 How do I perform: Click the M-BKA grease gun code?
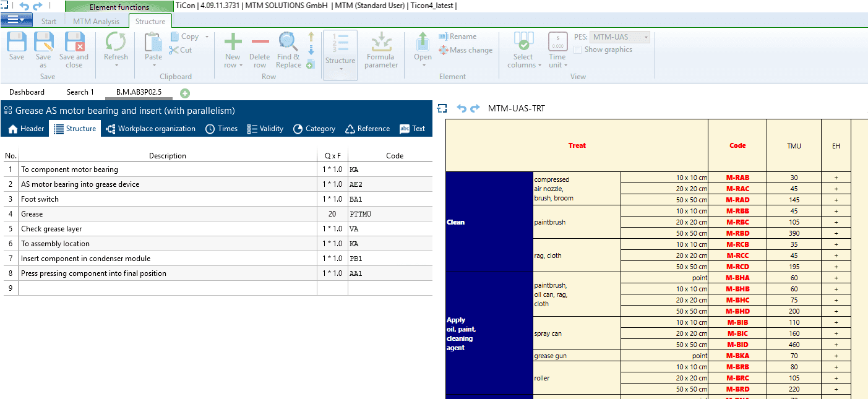[737, 356]
